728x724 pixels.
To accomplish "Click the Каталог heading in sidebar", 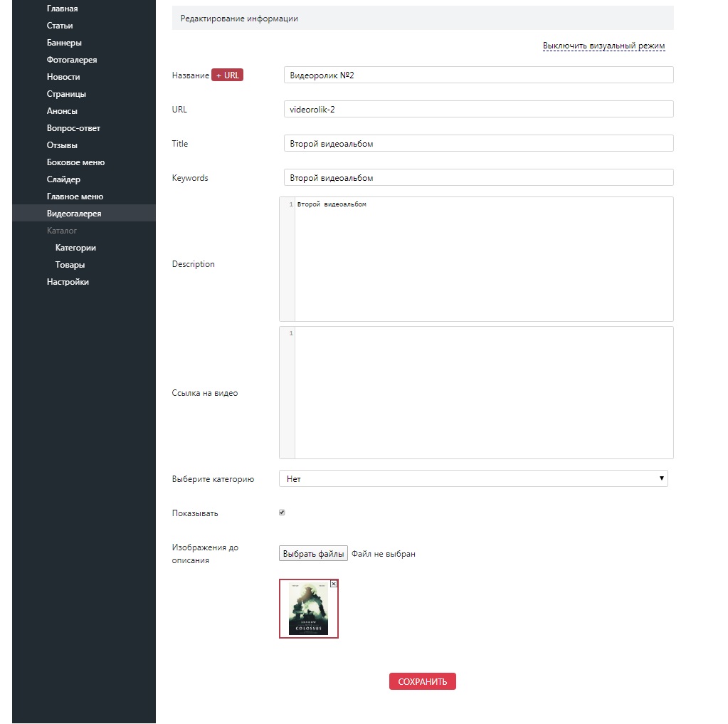I will (62, 231).
